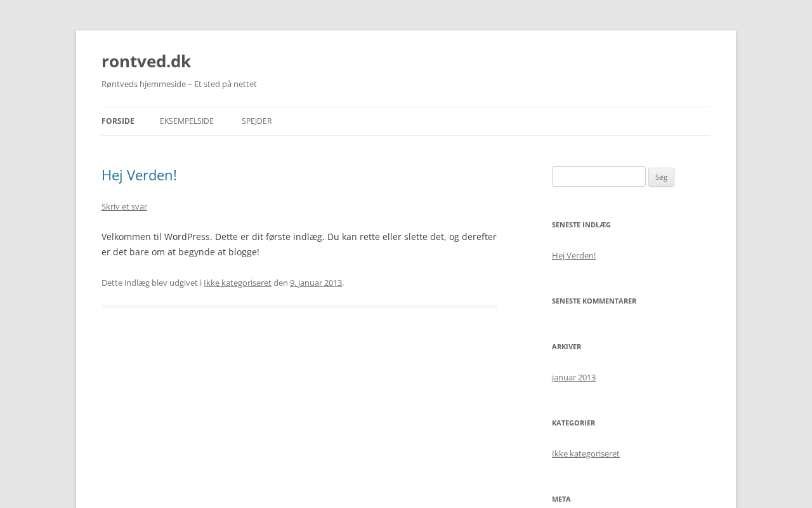Open Ikke kategoriseret under Kategorier sidebar
Screen dimensions: 812x508
coord(586,453)
